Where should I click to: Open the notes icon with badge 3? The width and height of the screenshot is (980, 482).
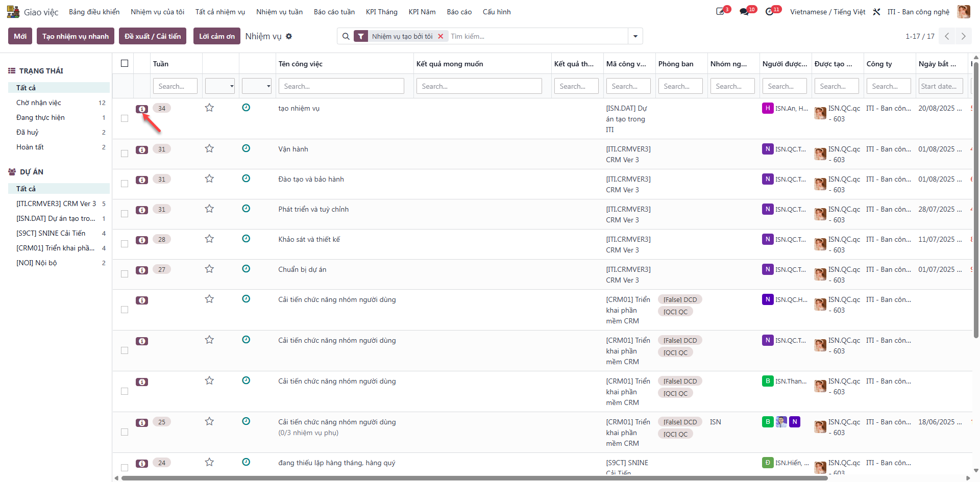[720, 12]
